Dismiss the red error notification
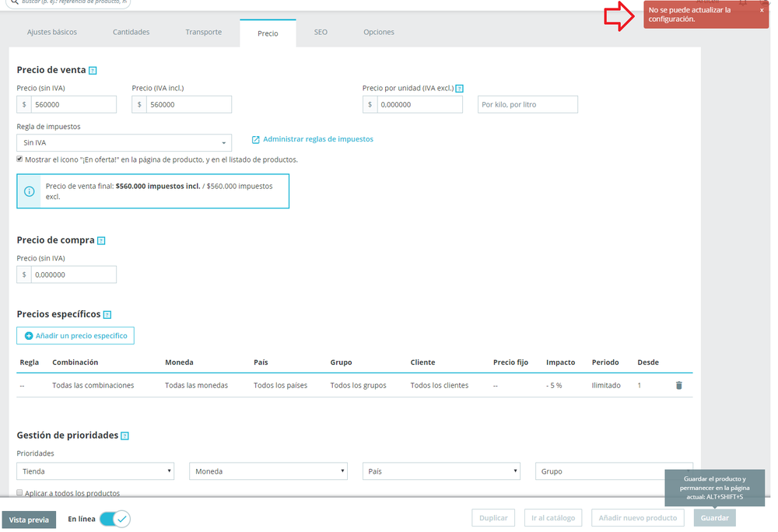This screenshot has width=778, height=532. tap(762, 10)
